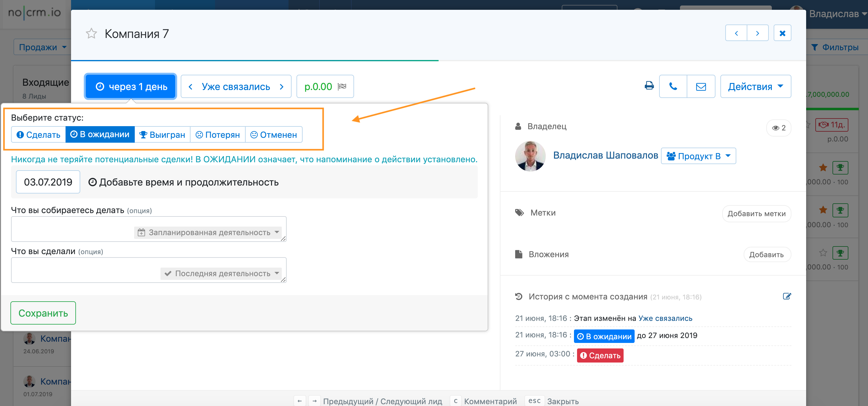Expand Продукт B team dropdown

pyautogui.click(x=698, y=156)
